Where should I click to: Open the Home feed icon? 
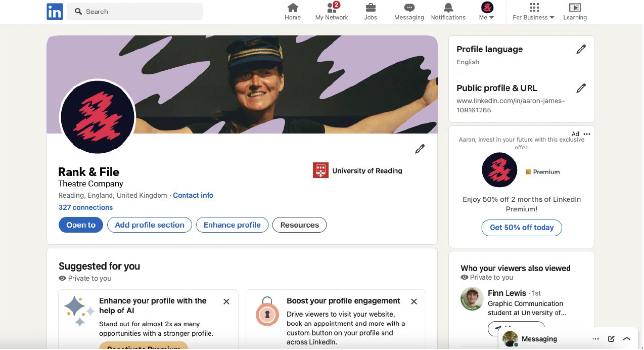(293, 12)
